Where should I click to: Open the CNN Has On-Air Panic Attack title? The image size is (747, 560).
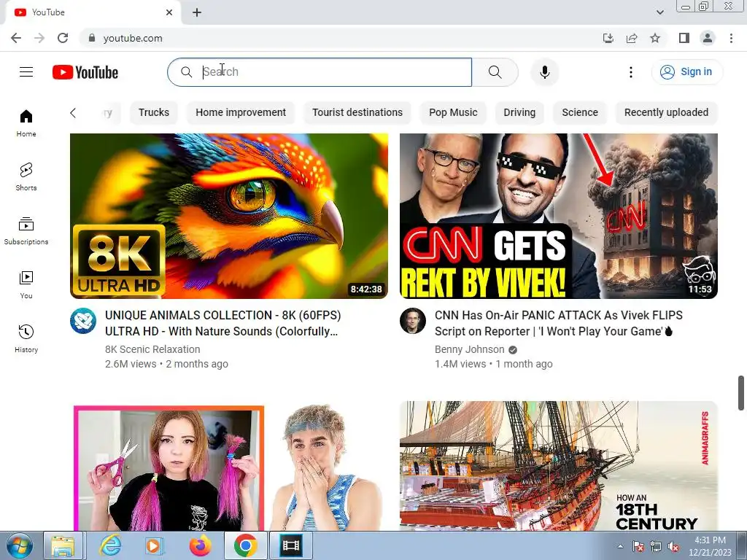pyautogui.click(x=558, y=323)
